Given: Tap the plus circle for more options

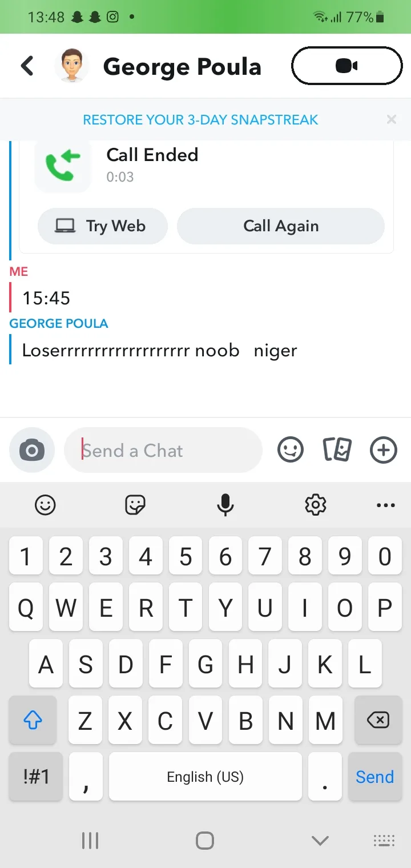Looking at the screenshot, I should [384, 451].
